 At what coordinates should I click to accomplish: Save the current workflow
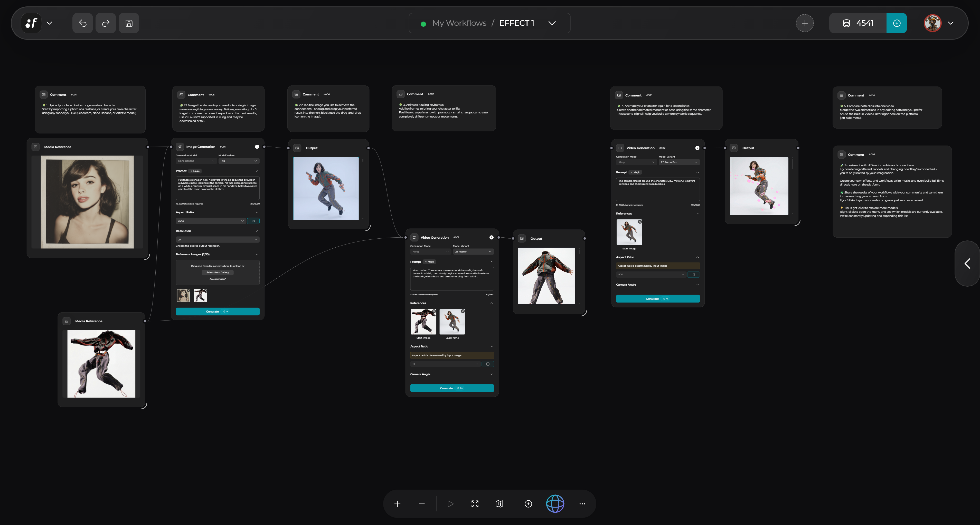129,23
